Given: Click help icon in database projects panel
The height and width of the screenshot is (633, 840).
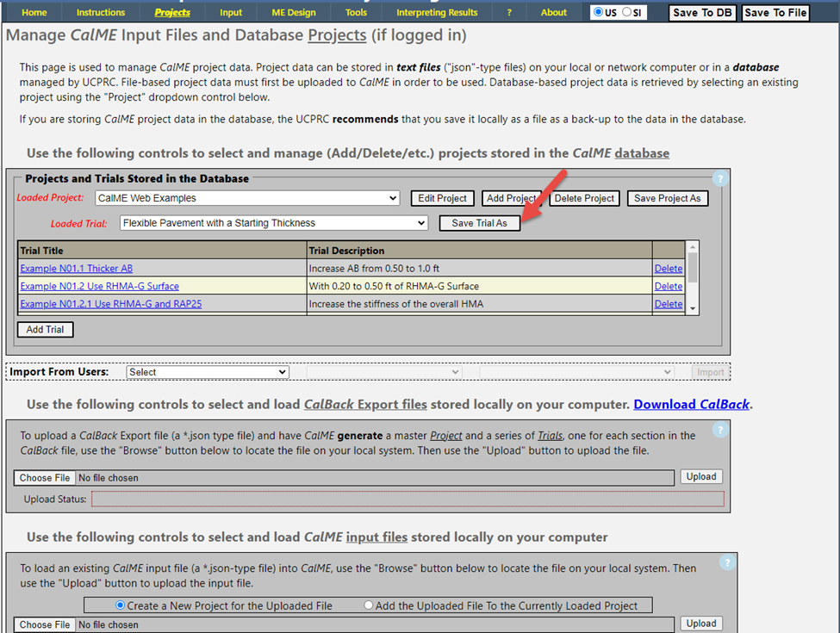Looking at the screenshot, I should tap(721, 179).
